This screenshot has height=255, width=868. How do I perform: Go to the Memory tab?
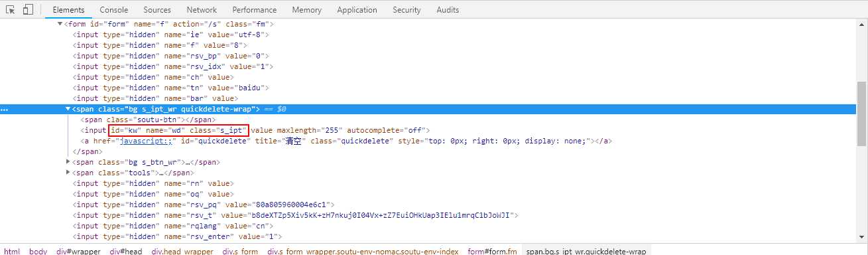307,10
